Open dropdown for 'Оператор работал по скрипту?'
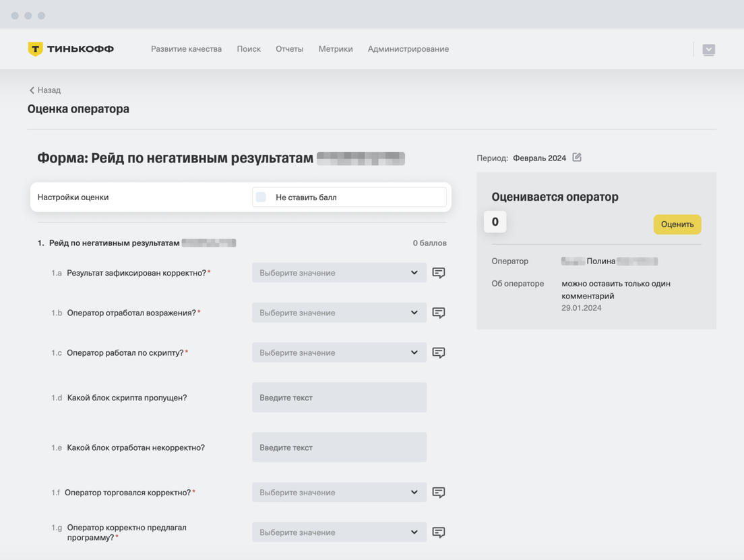 339,352
